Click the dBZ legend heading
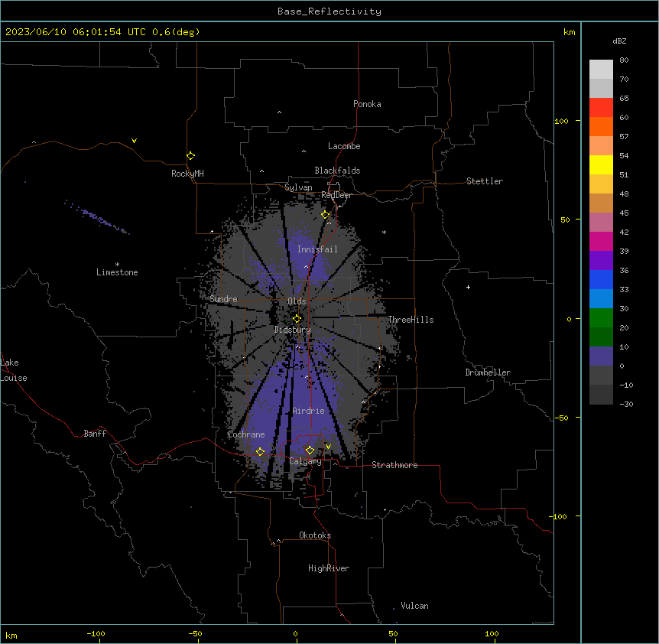 (x=619, y=41)
